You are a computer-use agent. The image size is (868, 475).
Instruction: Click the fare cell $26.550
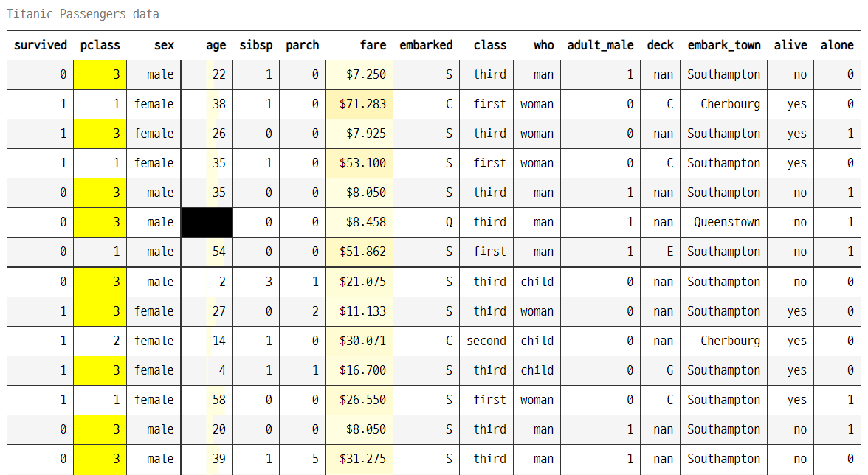click(x=360, y=400)
